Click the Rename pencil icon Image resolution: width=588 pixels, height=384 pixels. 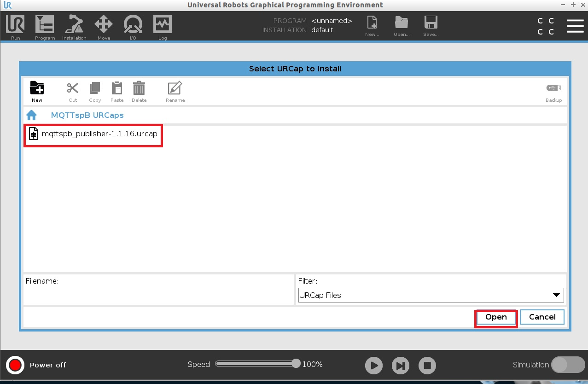coord(175,92)
